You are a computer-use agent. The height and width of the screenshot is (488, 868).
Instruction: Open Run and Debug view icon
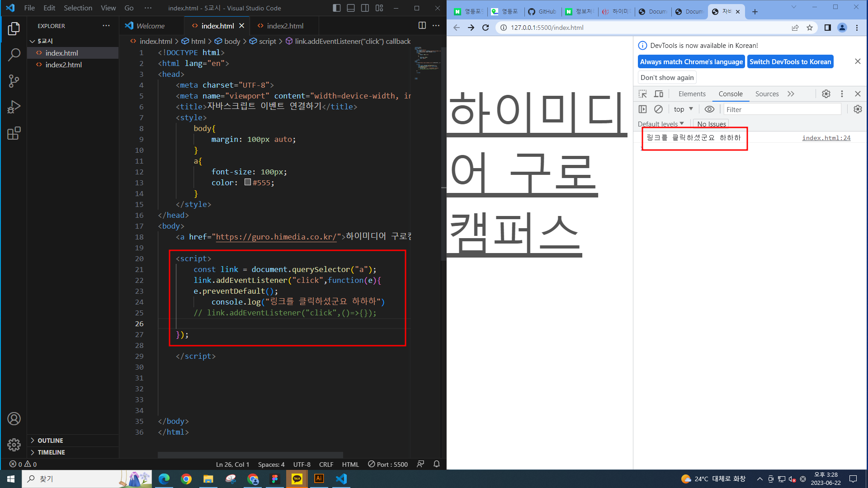pyautogui.click(x=14, y=107)
